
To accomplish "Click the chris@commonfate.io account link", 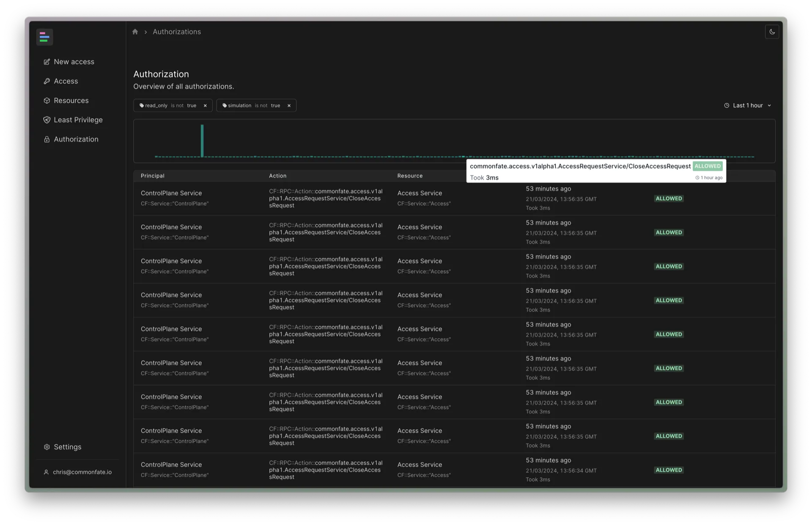I will (x=82, y=472).
